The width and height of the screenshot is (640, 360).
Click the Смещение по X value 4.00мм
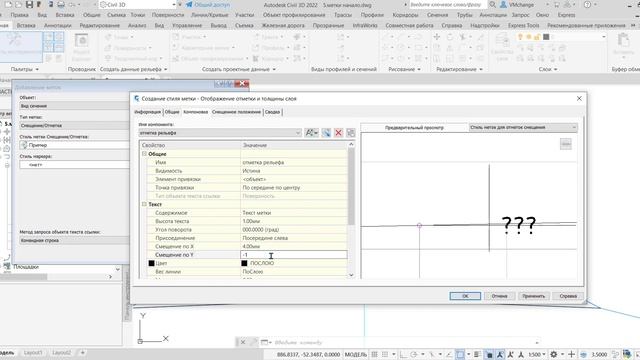click(294, 247)
